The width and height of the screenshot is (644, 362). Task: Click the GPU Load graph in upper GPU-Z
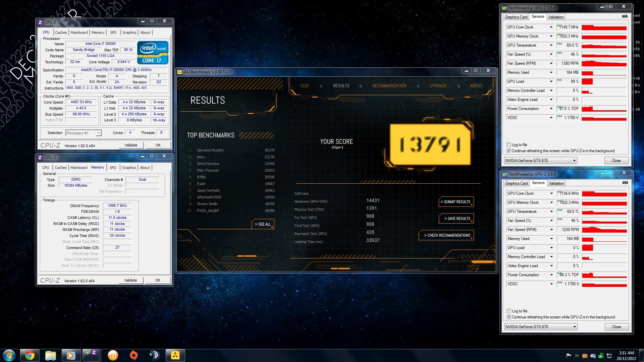pos(604,81)
